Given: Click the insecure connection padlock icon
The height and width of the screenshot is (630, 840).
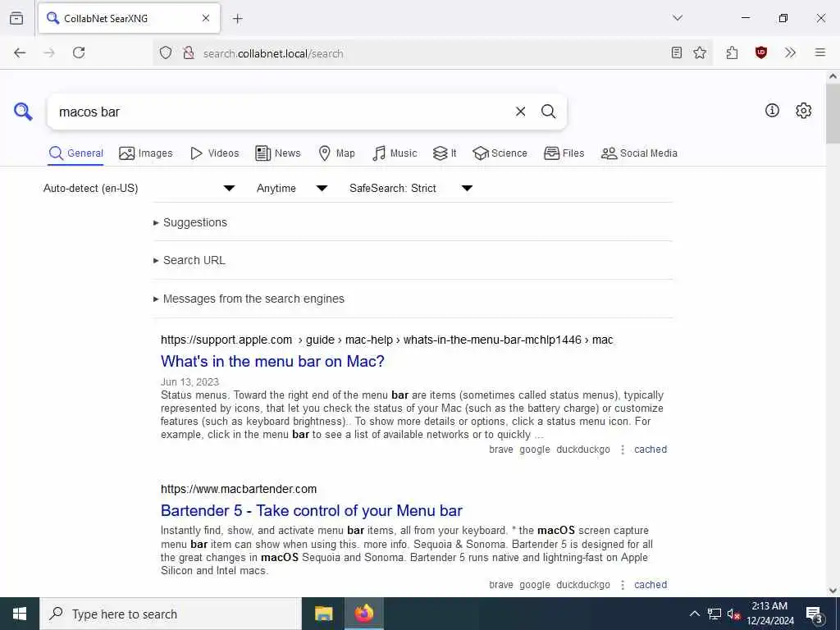Looking at the screenshot, I should tap(188, 53).
